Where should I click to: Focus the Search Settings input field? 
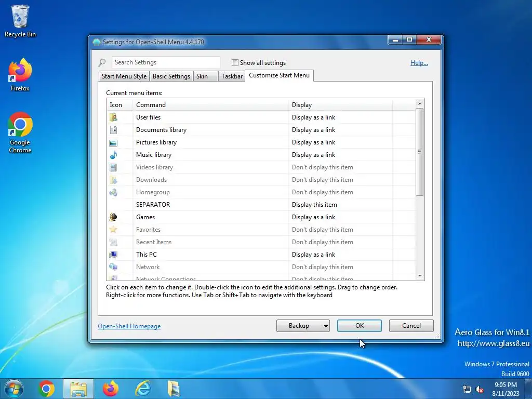166,62
